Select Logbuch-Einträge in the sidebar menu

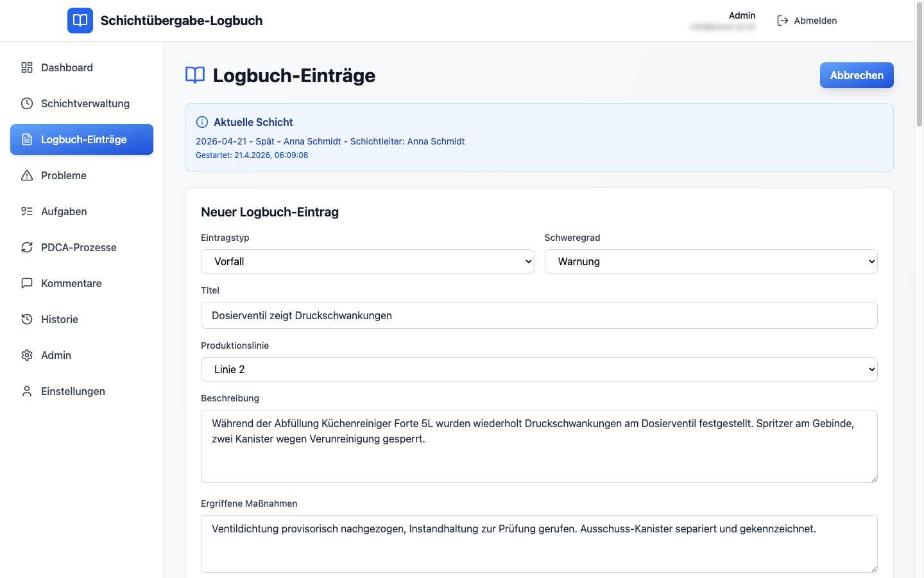[82, 139]
